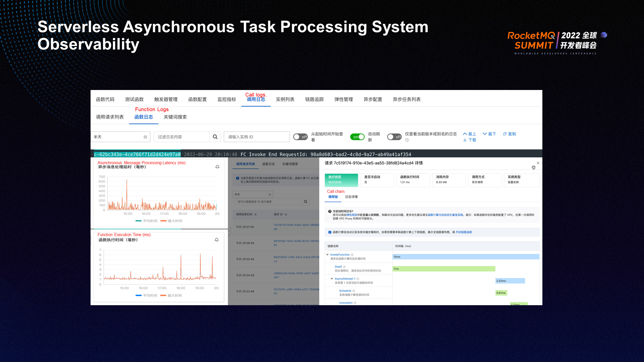644x362 pixels.
Task: Open the 异步配置 tab
Action: 373,99
